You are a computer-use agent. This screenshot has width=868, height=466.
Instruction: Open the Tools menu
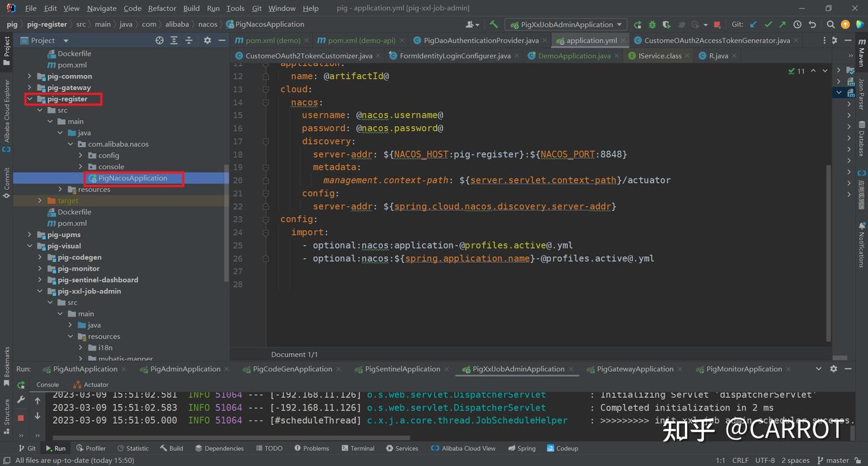(235, 8)
